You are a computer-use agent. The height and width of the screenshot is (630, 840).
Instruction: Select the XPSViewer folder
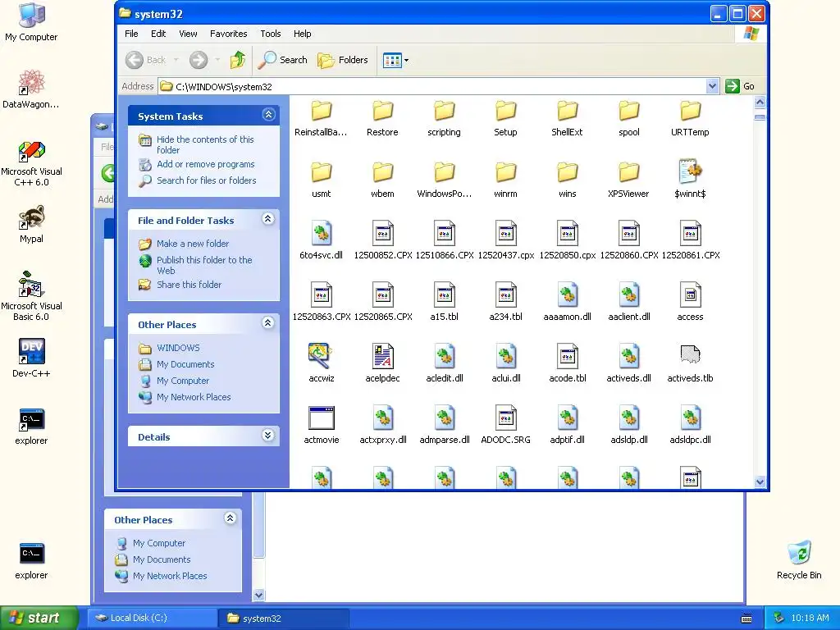[628, 180]
